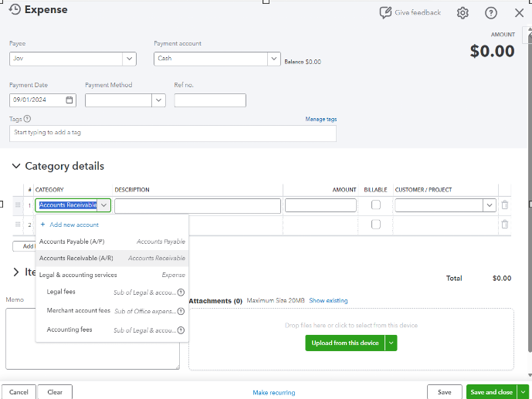The image size is (532, 399).
Task: Expand the Payment account dropdown
Action: click(273, 59)
